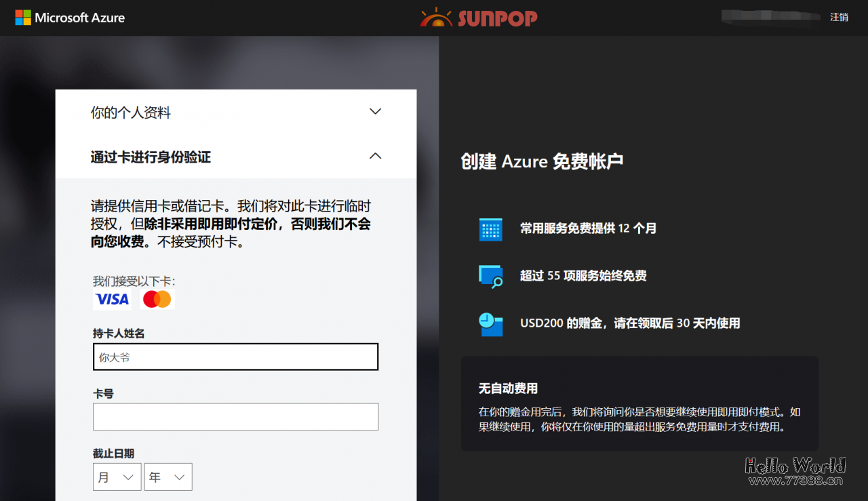Click the 注销 sign-out link
The image size is (868, 501).
(840, 16)
